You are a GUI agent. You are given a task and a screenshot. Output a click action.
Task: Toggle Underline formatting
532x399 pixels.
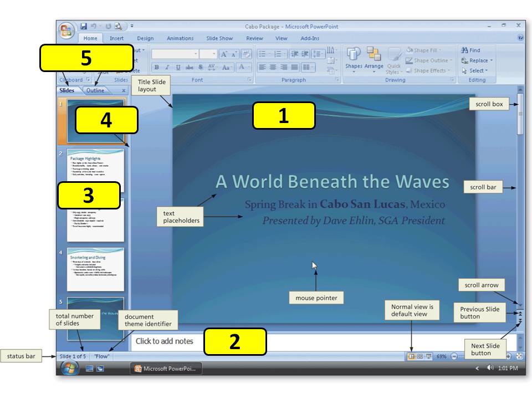pyautogui.click(x=178, y=67)
